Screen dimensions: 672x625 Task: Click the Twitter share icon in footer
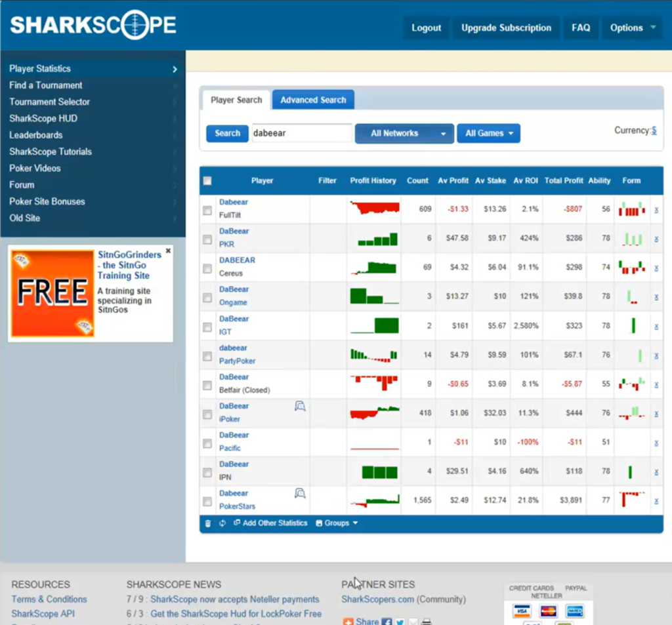click(400, 622)
